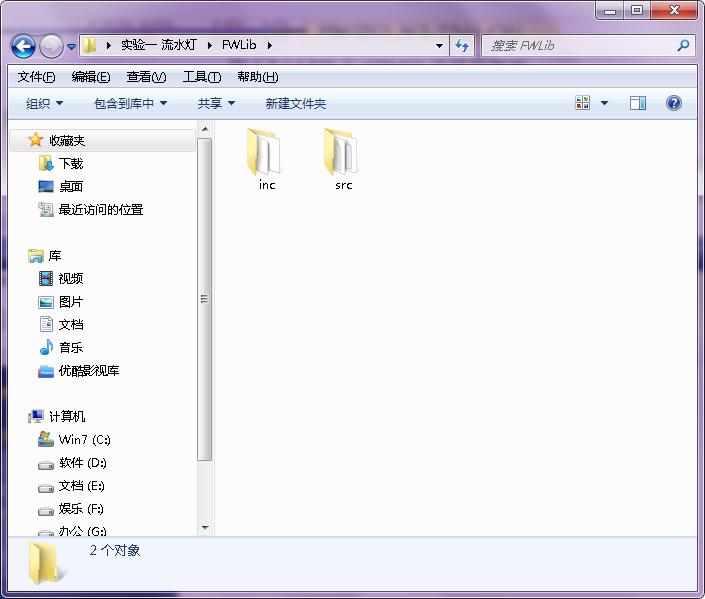The height and width of the screenshot is (599, 705).
Task: Open the 图片 library
Action: coord(61,302)
